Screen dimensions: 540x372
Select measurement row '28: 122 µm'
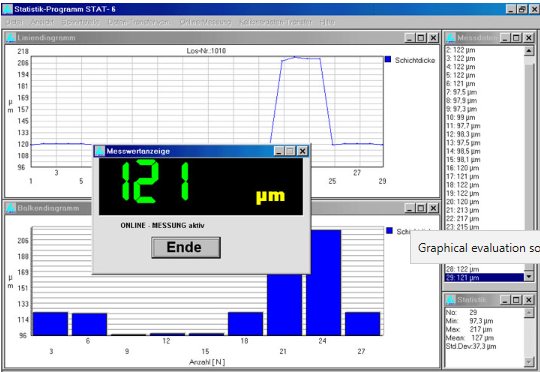485,269
